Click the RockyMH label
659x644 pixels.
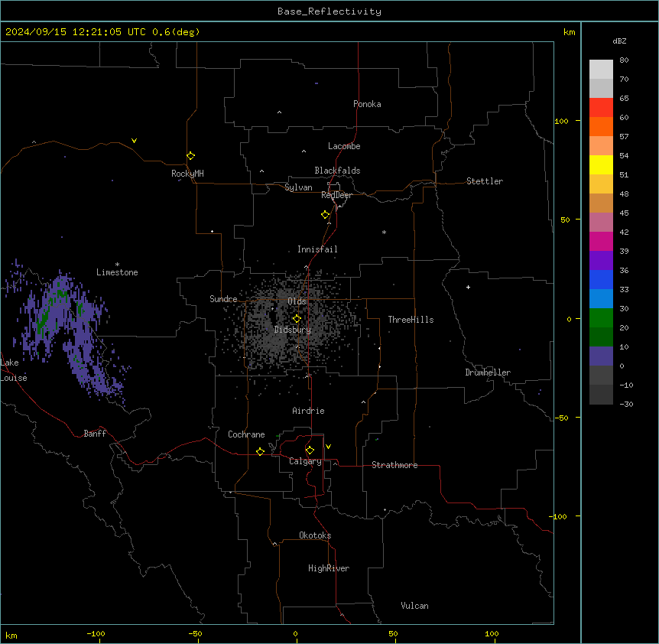tap(187, 174)
